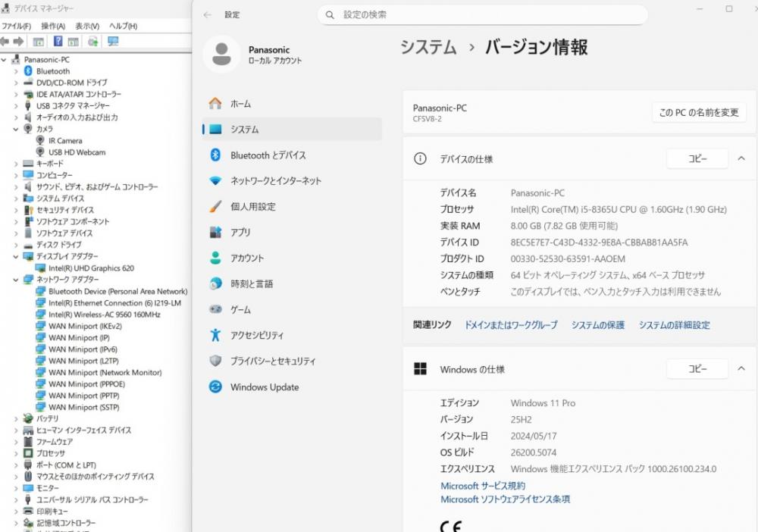The image size is (758, 532).
Task: Expand the キーボード category
Action: [x=15, y=164]
